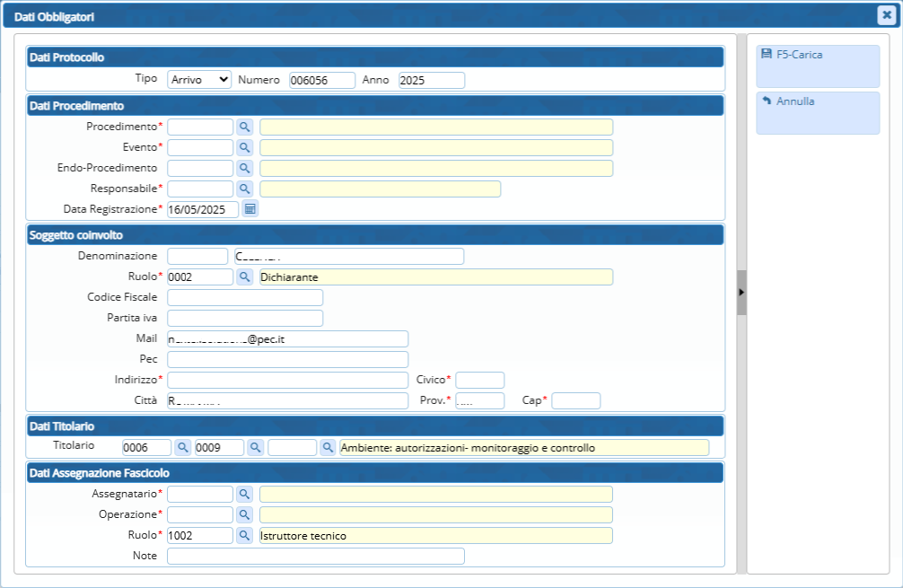Viewport: 903px width, 588px height.
Task: Click into the Codice Fiscale field
Action: tap(245, 297)
